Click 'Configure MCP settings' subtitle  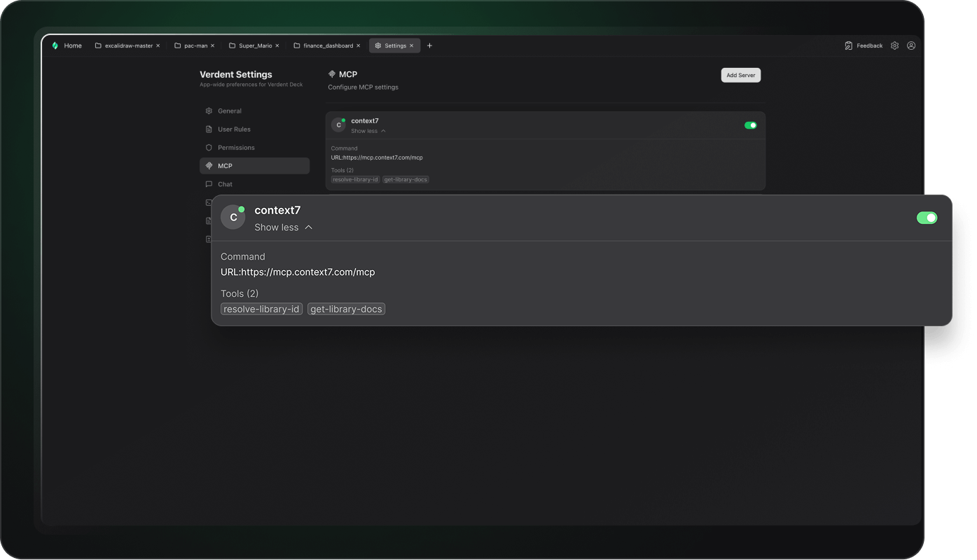[363, 87]
